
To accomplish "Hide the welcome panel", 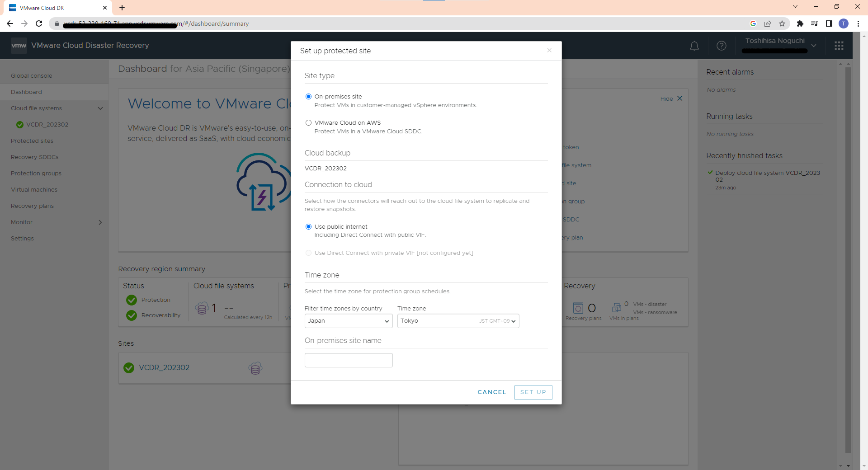I will (x=671, y=99).
